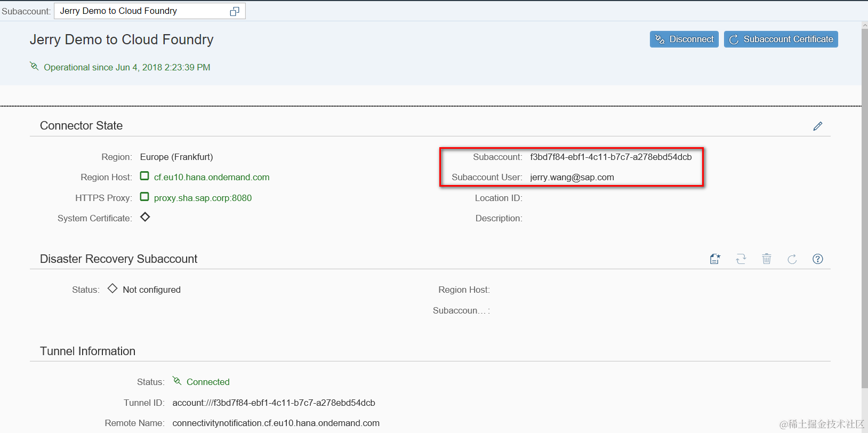Screen dimensions: 868x433
Task: Click the Disaster Recovery delete trash icon
Action: click(766, 259)
